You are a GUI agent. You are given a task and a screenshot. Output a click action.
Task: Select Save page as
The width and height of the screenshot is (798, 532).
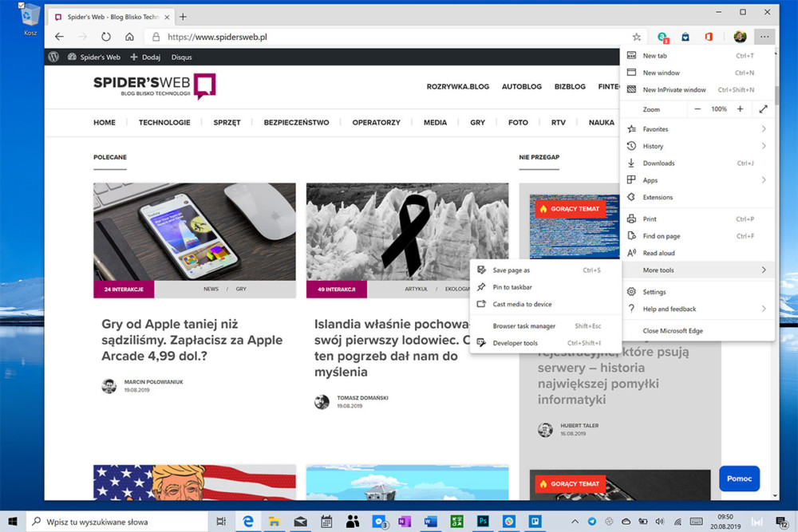(x=545, y=270)
